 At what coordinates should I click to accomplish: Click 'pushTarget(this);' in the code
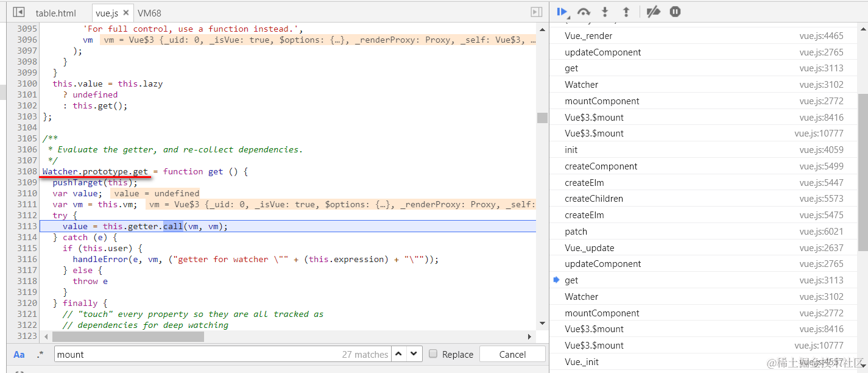[x=95, y=182]
